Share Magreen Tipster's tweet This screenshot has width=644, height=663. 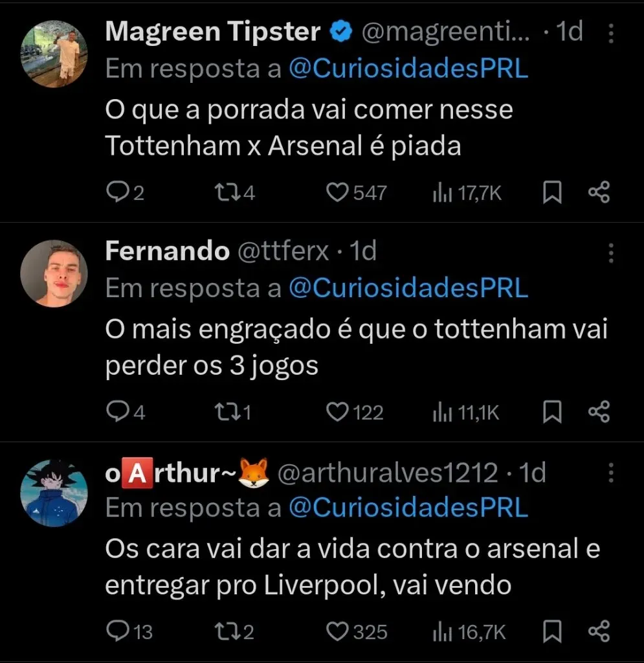click(x=599, y=193)
